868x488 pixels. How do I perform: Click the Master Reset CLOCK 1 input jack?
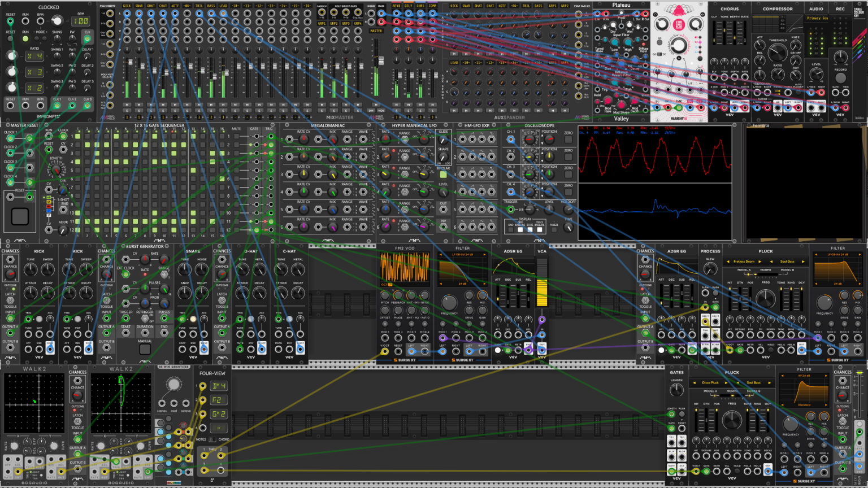point(10,138)
